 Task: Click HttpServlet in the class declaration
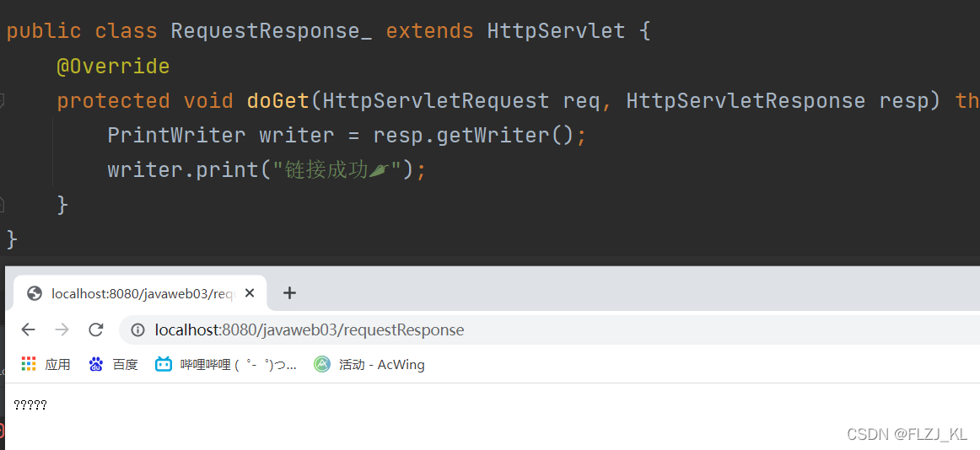coord(557,30)
